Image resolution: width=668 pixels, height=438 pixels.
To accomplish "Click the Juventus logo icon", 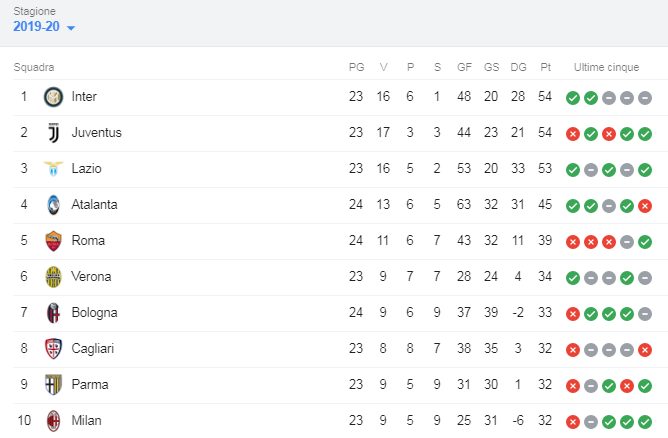I will point(53,133).
